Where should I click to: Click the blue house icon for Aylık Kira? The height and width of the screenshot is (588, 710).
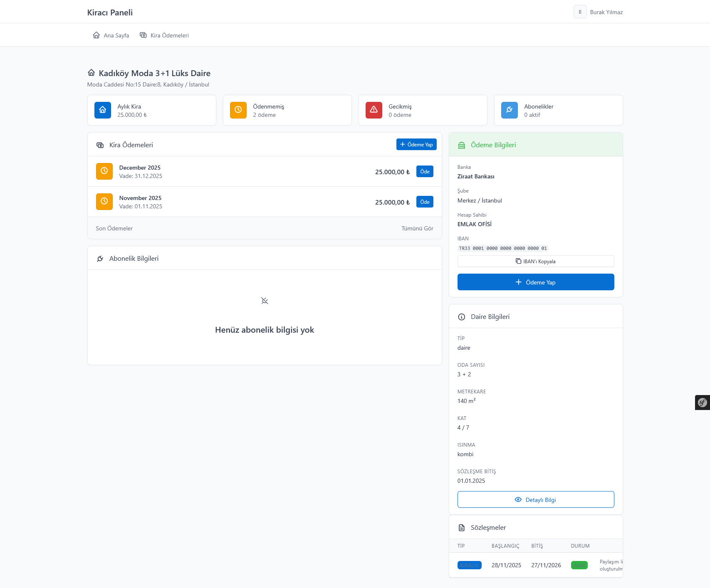pyautogui.click(x=102, y=110)
